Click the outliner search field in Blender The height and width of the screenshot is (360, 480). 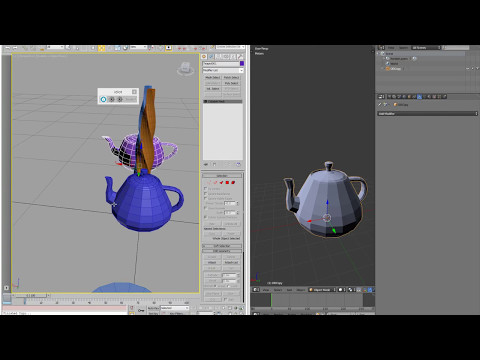click(456, 48)
